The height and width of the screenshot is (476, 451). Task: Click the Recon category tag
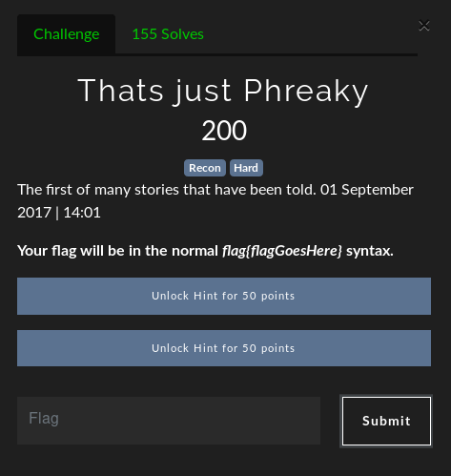click(205, 168)
